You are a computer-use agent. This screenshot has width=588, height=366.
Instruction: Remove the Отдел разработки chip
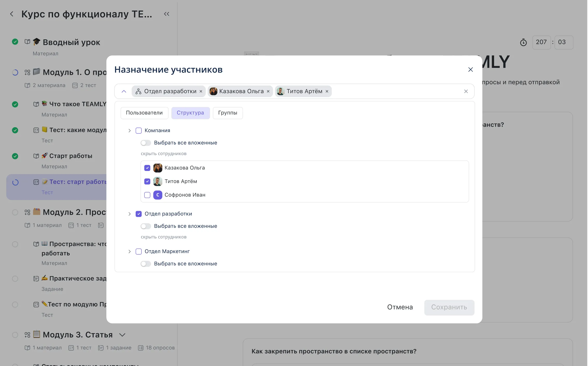(201, 91)
